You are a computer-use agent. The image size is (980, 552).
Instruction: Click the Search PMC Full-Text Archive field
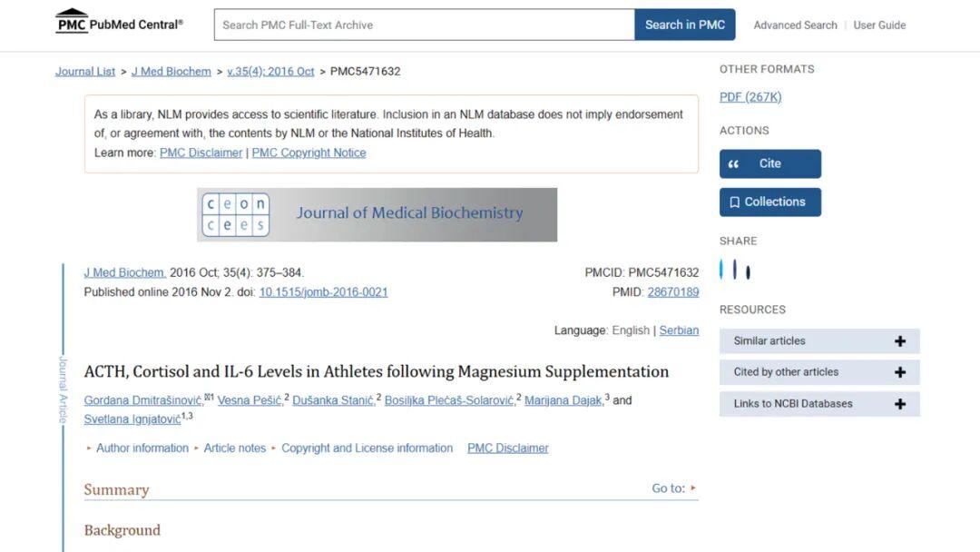[424, 25]
